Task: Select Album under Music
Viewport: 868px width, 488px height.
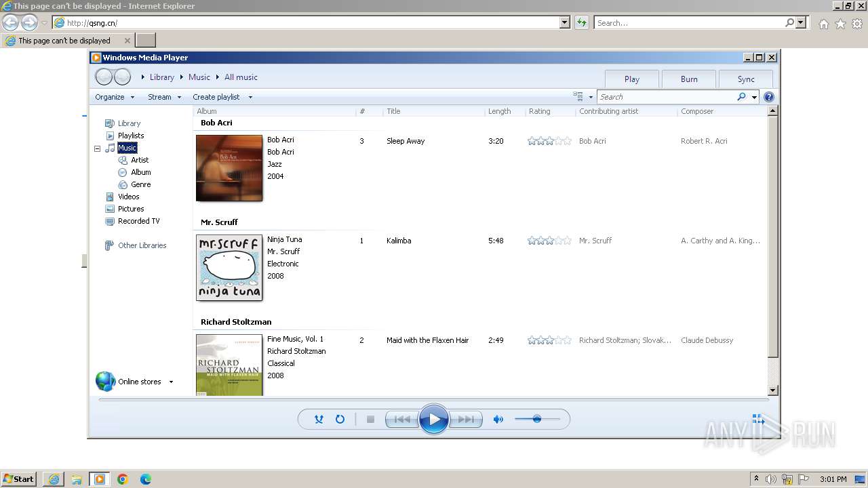Action: pos(140,172)
